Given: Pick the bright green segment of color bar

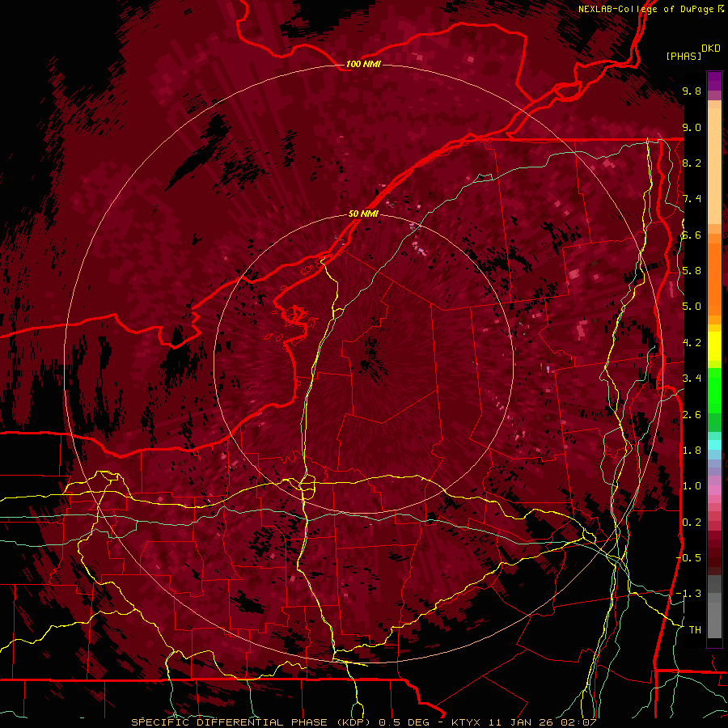Looking at the screenshot, I should (714, 392).
